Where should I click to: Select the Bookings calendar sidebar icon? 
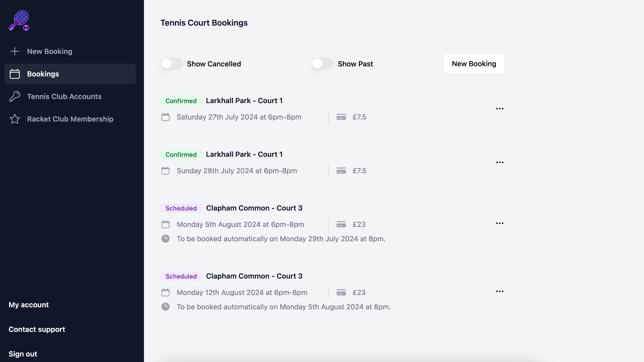pyautogui.click(x=15, y=73)
